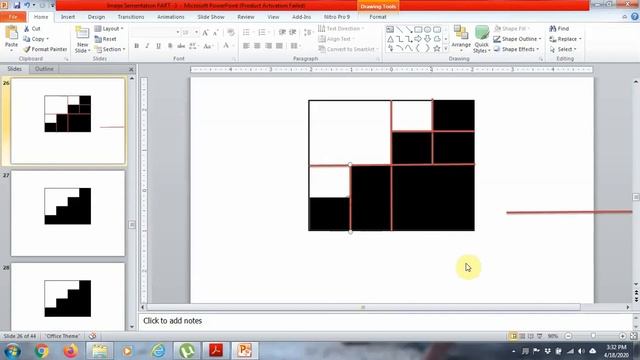Click Undo in Quick Access Toolbar
This screenshot has width=640, height=360.
[27, 5]
